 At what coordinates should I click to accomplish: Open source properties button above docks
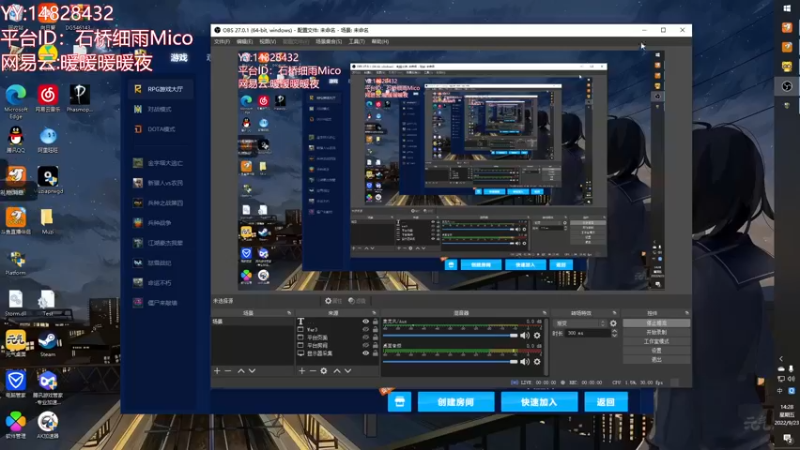coord(333,301)
